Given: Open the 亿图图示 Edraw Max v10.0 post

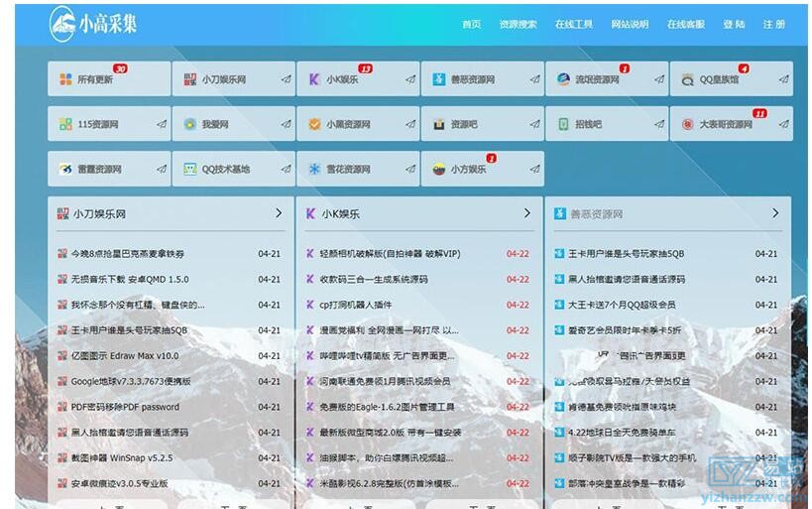Looking at the screenshot, I should click(125, 355).
